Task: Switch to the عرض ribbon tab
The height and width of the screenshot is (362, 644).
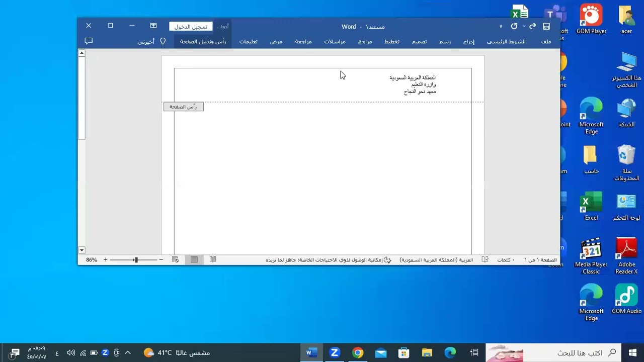Action: click(276, 41)
